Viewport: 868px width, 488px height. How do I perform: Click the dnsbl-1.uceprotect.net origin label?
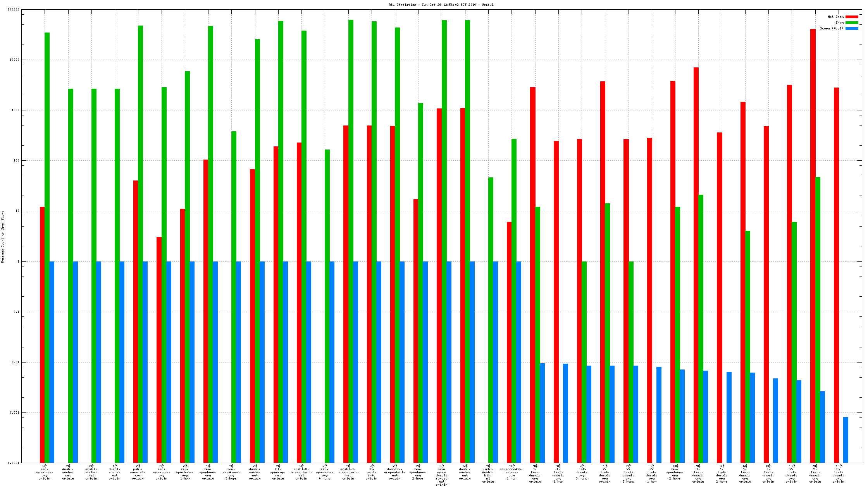[348, 472]
